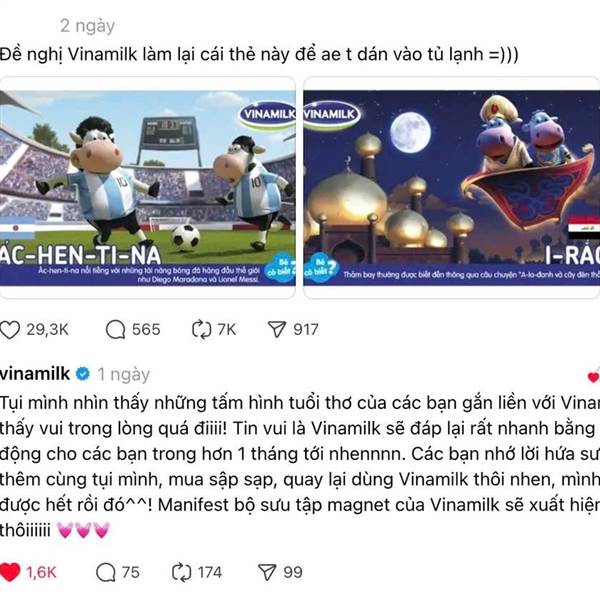Screen dimensions: 600x600
Task: Repost the post with 7K reposts
Action: click(x=201, y=329)
